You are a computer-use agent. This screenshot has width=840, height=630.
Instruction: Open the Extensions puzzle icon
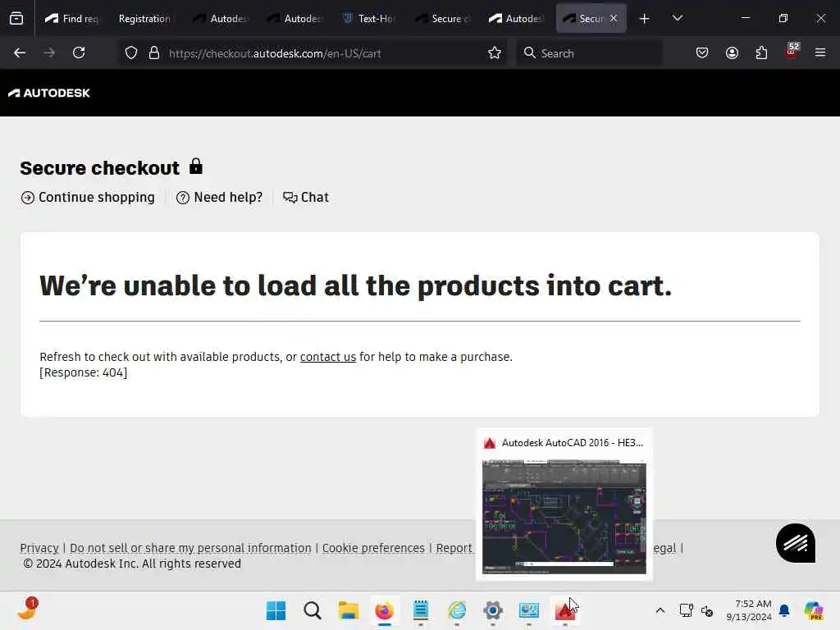tap(761, 52)
